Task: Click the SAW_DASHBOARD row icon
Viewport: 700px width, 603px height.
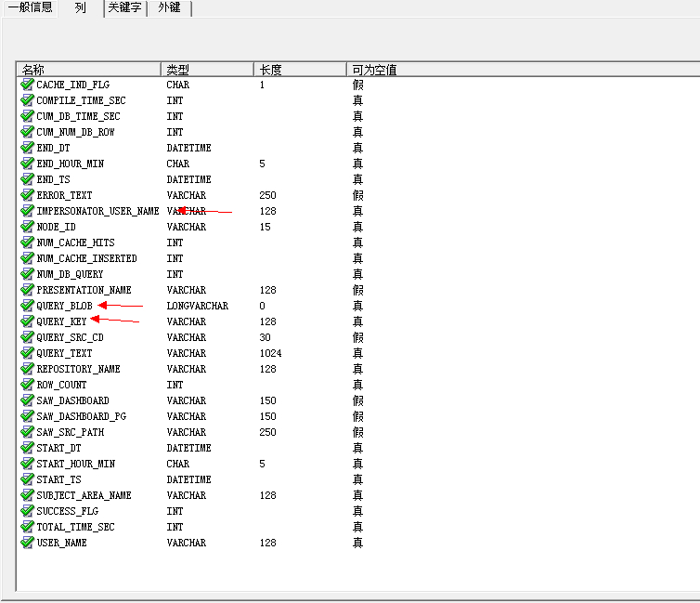Action: 27,400
